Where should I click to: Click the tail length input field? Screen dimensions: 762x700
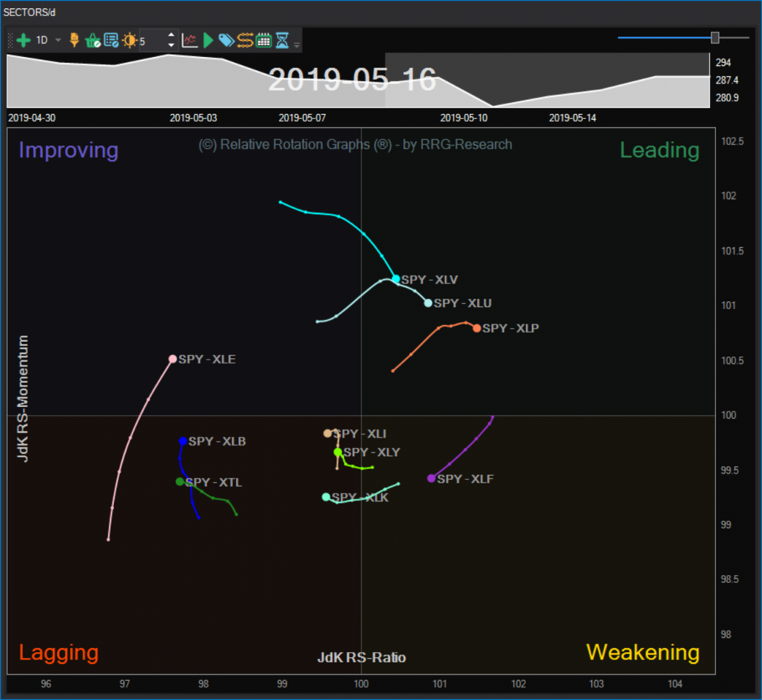(152, 41)
